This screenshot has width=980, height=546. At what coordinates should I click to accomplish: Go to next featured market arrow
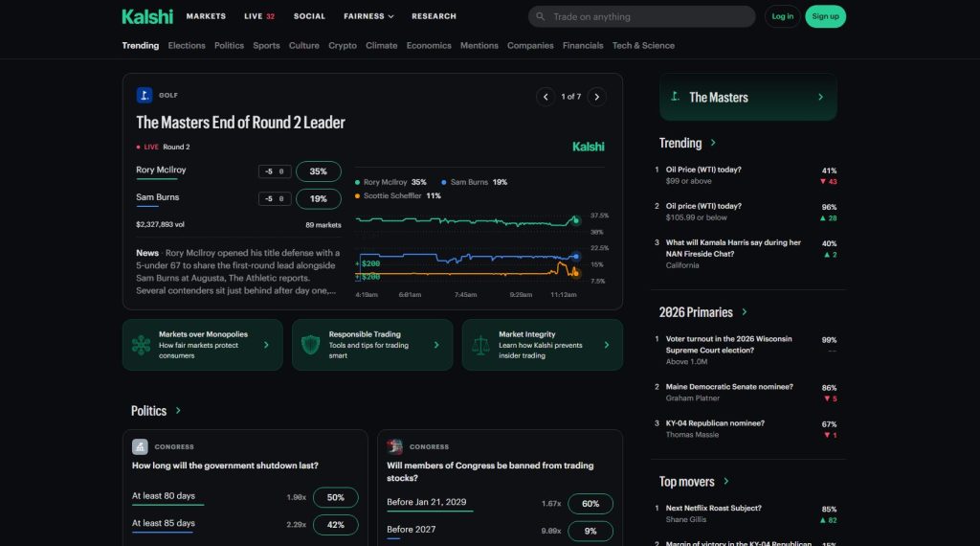(x=597, y=97)
